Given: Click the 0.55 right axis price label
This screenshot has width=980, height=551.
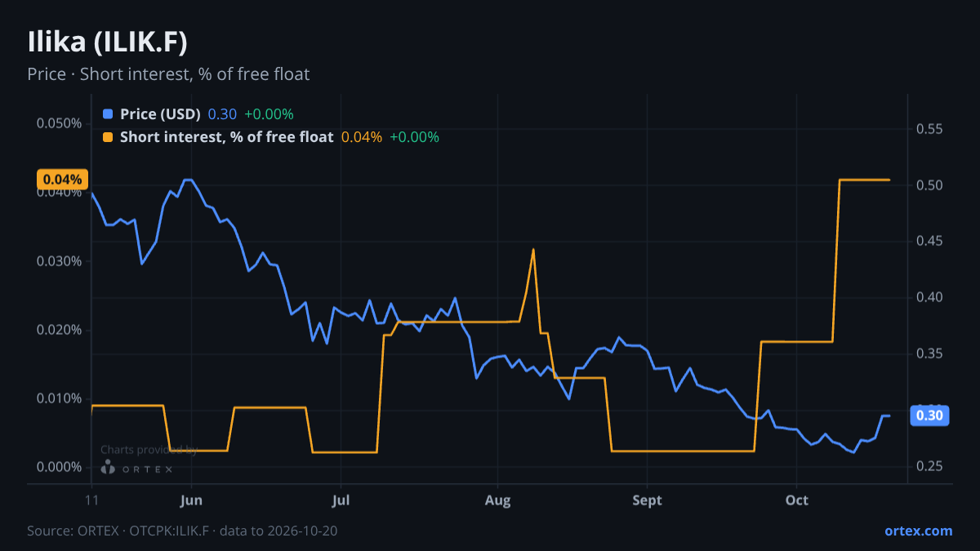Looking at the screenshot, I should pos(929,129).
